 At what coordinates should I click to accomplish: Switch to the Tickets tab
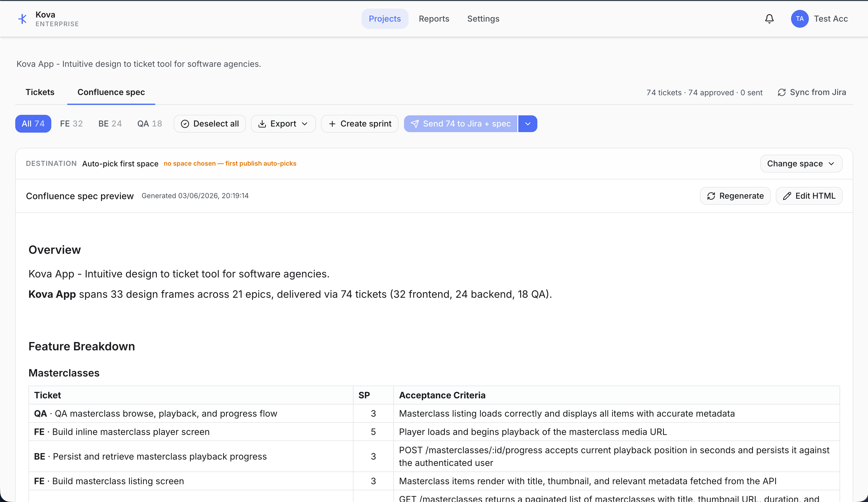[40, 92]
